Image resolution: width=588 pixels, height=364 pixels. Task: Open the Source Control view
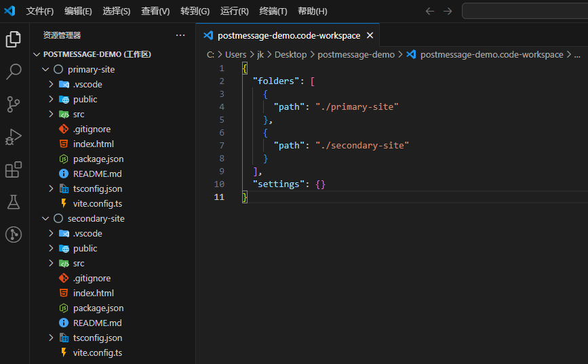click(x=14, y=104)
